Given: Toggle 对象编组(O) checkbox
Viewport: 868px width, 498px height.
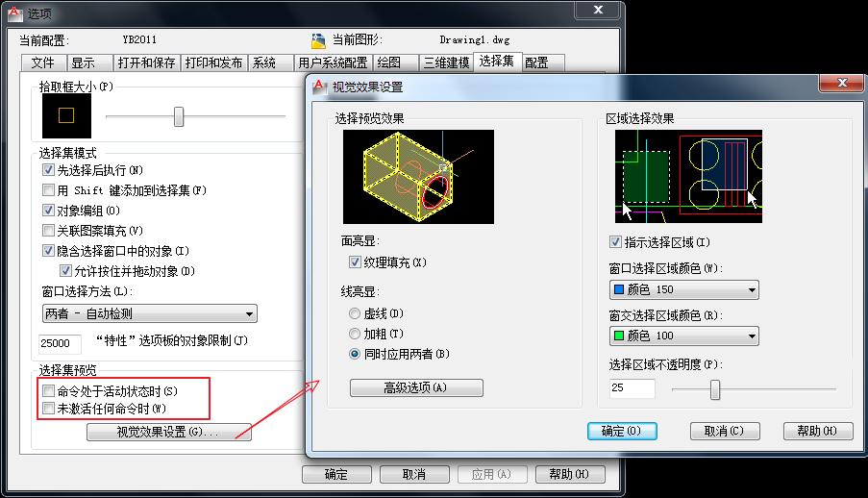Looking at the screenshot, I should (x=48, y=210).
